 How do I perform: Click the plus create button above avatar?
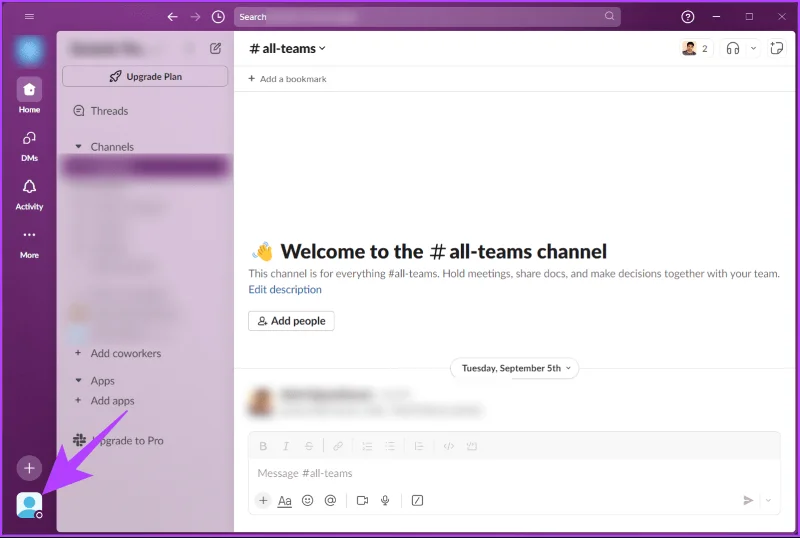click(29, 468)
